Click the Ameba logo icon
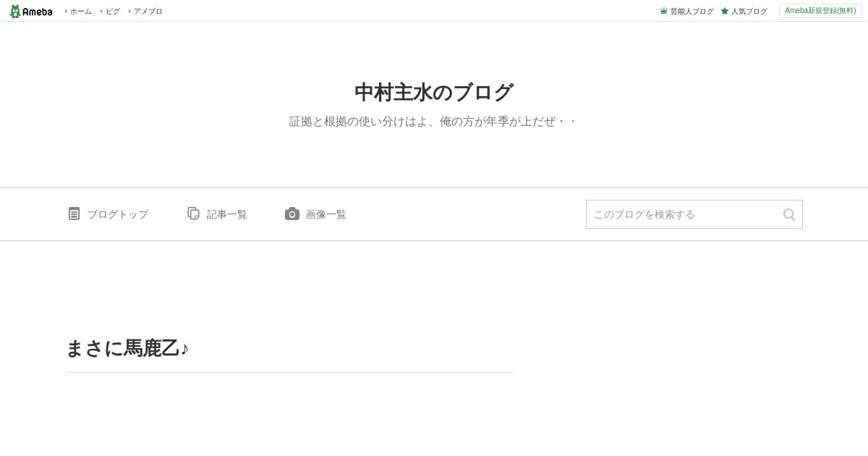868x456 pixels. pos(31,11)
